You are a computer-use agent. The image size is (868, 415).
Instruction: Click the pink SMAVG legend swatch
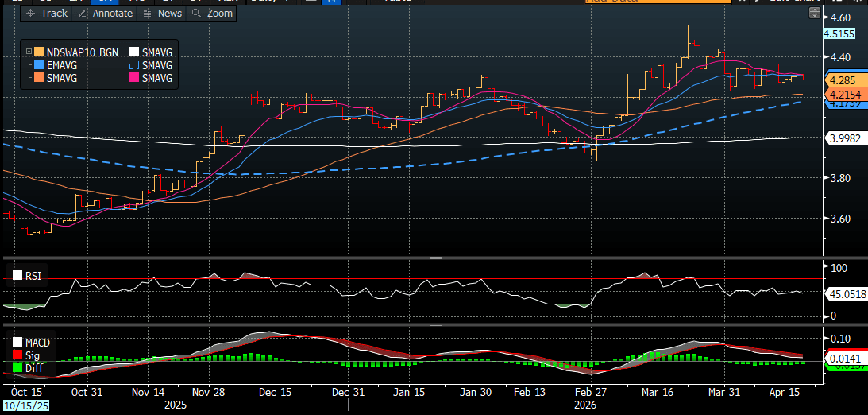[x=133, y=78]
